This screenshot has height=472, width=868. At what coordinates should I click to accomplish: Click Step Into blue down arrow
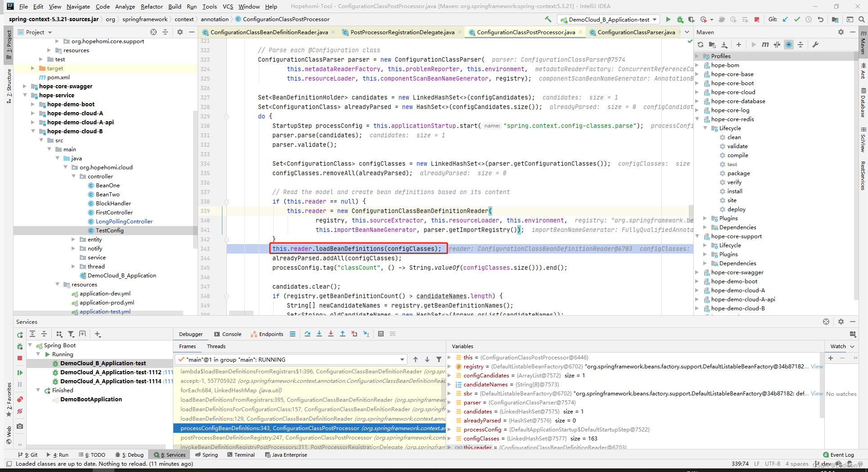pyautogui.click(x=319, y=334)
